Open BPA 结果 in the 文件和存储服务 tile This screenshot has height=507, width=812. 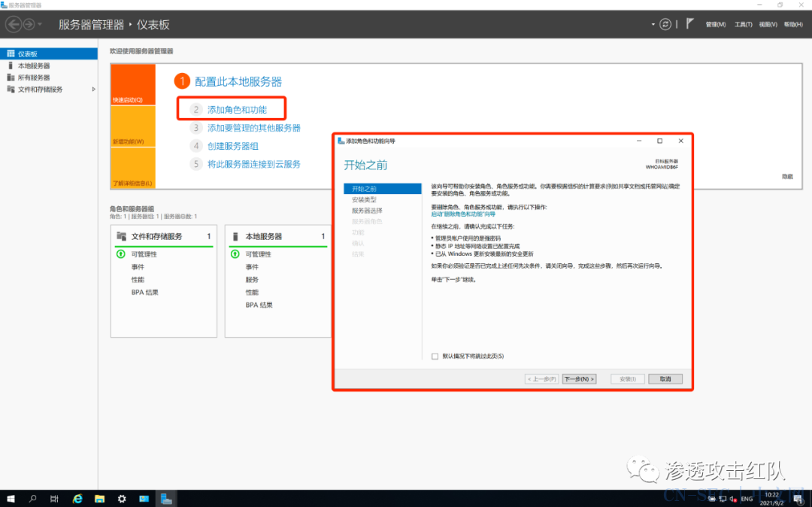(144, 292)
